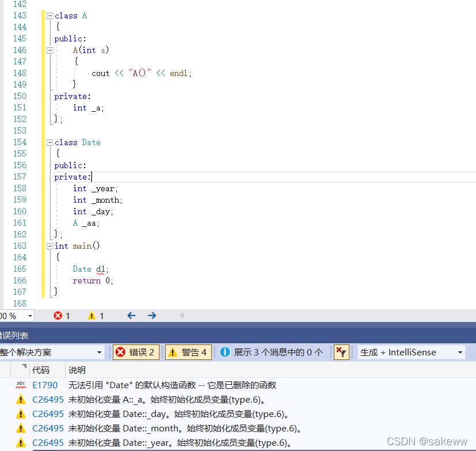Click warning icon on Date::_year row
The height and width of the screenshot is (451, 476).
(21, 443)
